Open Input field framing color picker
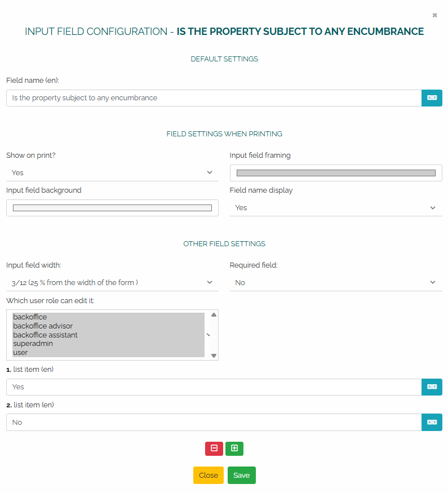The image size is (448, 493). [336, 173]
